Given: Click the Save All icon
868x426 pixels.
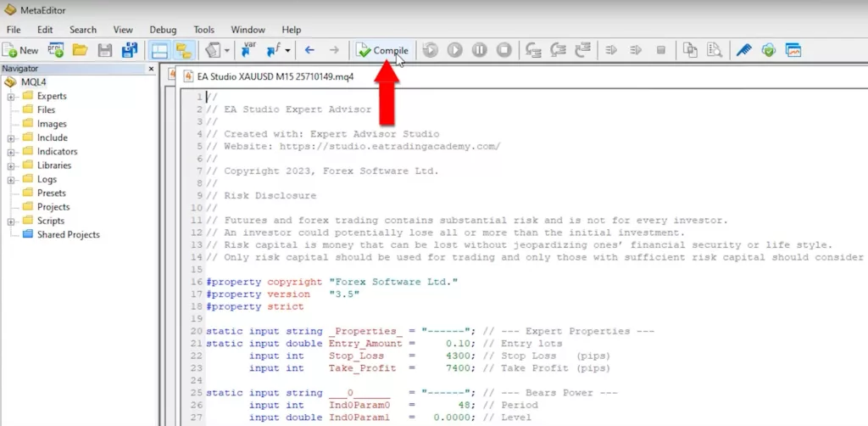Looking at the screenshot, I should (x=130, y=50).
